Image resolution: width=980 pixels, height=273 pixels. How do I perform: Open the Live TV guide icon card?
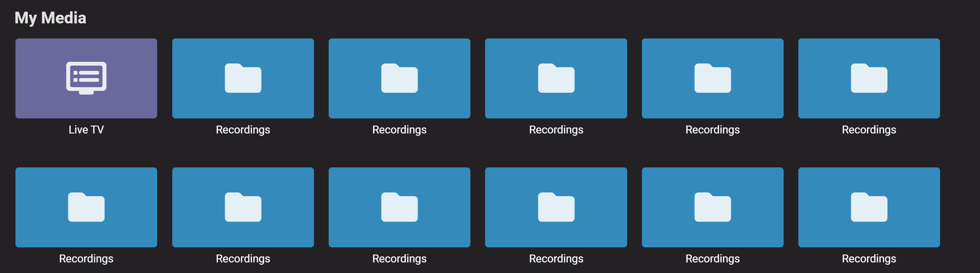[x=86, y=78]
